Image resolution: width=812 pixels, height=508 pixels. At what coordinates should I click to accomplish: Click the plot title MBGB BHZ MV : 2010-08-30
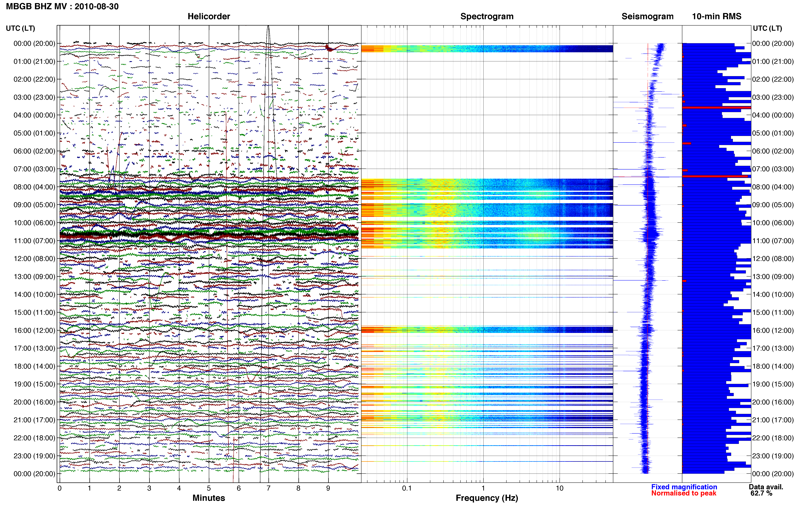pos(62,6)
